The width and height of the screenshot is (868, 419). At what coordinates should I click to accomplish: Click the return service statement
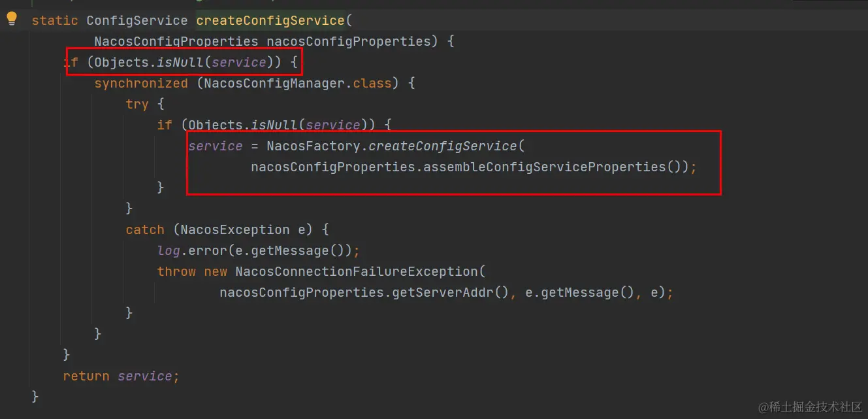[121, 376]
